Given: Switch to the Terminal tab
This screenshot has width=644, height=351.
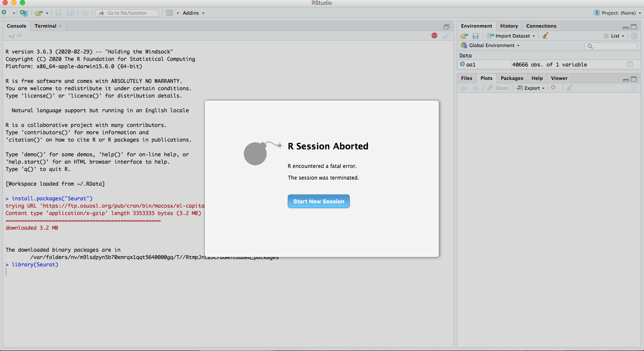Looking at the screenshot, I should (x=45, y=26).
